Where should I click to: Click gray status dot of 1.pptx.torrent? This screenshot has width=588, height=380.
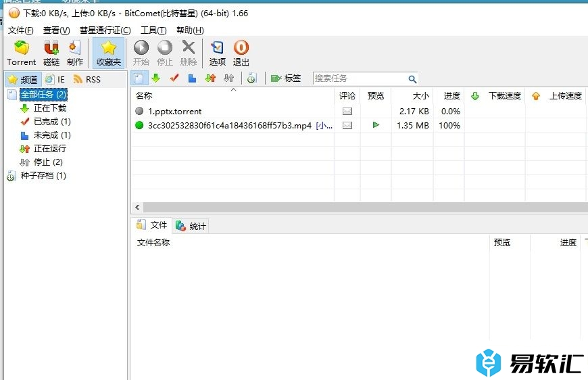pos(139,111)
